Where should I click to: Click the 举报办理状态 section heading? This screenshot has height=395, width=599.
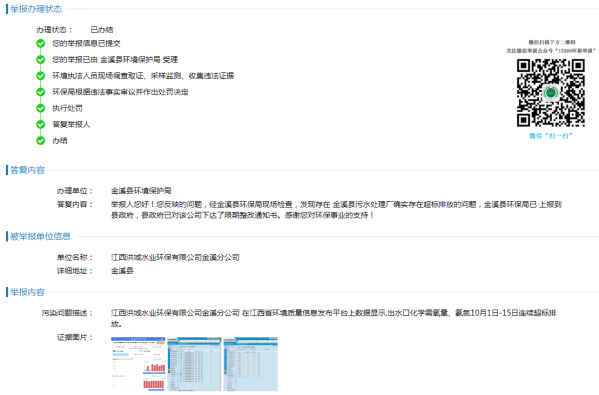tap(36, 9)
